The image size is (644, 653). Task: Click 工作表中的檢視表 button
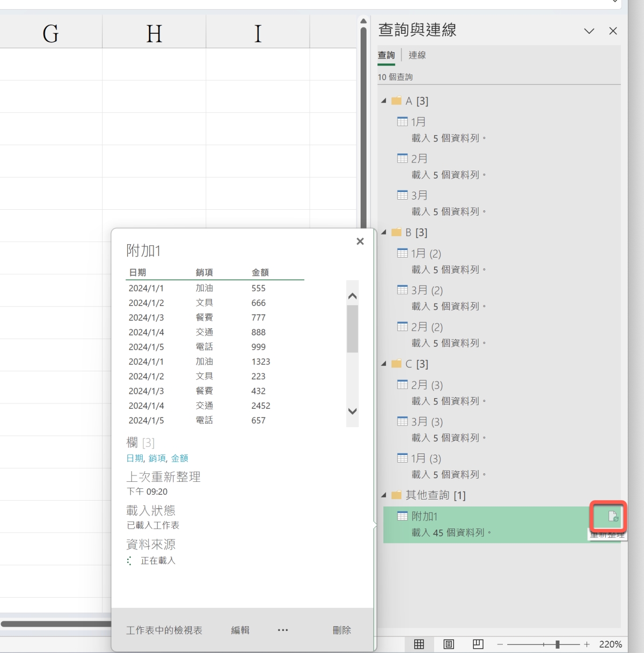click(x=164, y=630)
